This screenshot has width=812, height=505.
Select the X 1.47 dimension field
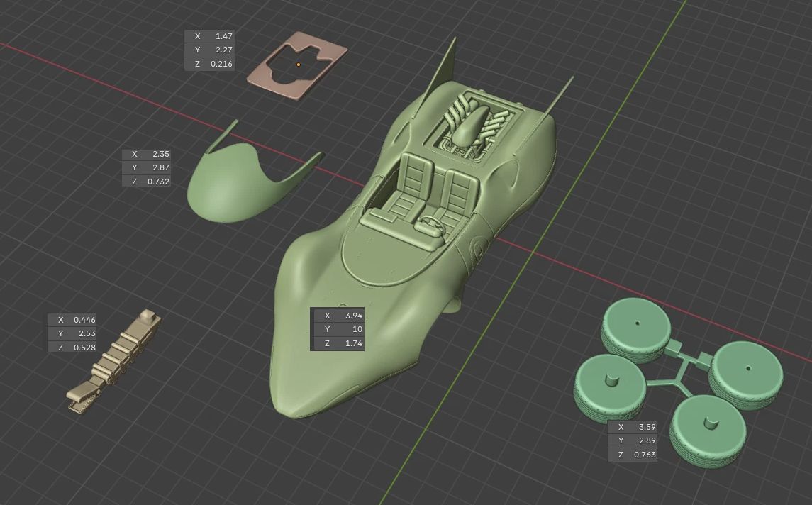pos(209,36)
